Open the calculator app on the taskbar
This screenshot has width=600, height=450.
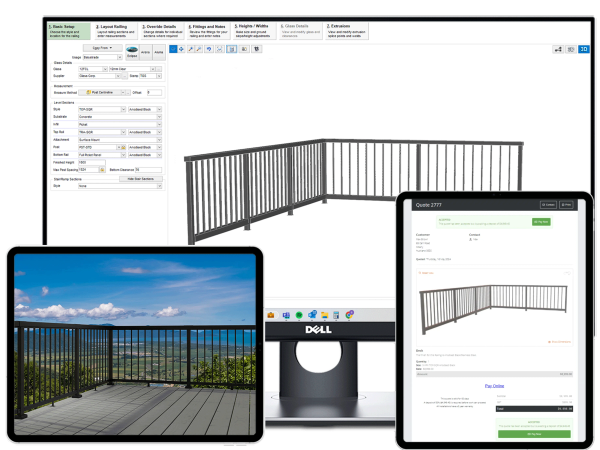pyautogui.click(x=336, y=315)
